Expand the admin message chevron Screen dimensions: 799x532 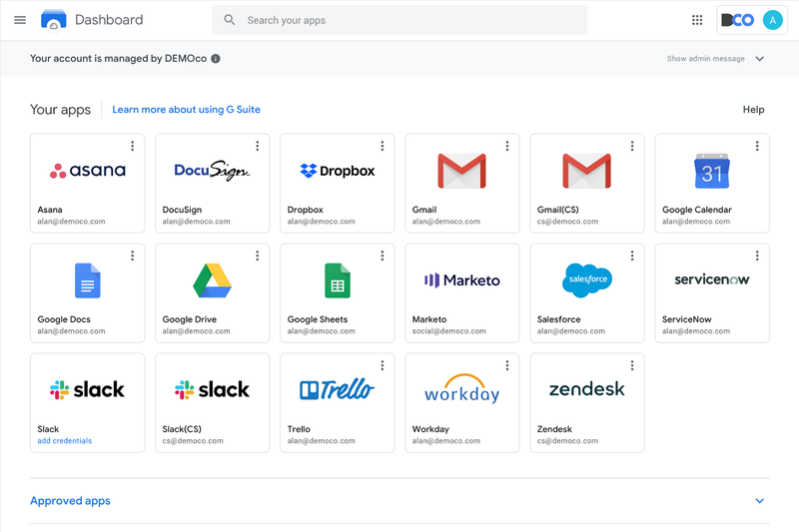click(x=760, y=59)
